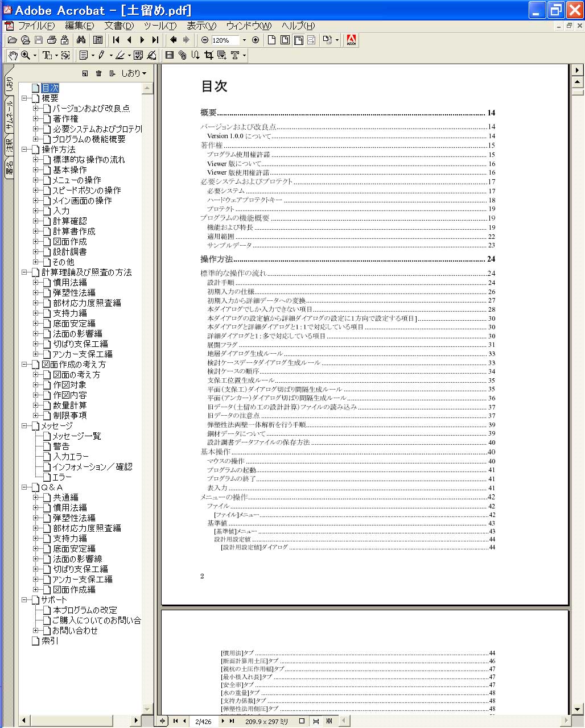
Task: Collapse the 計算理論及び照査の方法 bookmark node
Action: coord(25,272)
